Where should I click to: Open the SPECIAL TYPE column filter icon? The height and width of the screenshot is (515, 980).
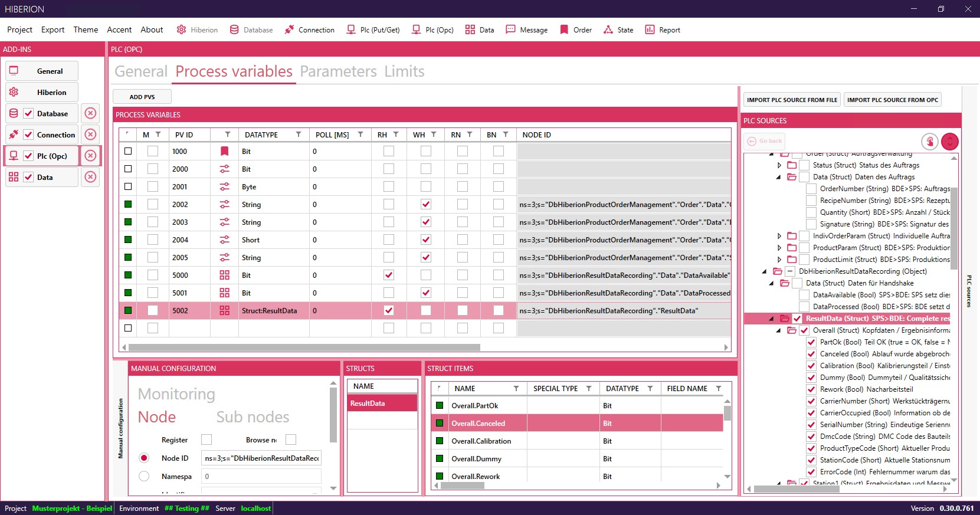(x=589, y=388)
